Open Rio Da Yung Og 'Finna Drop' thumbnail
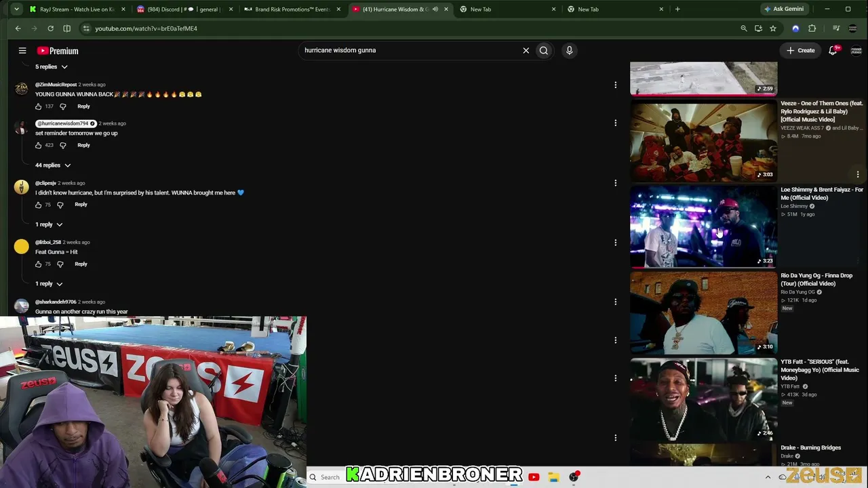 coord(704,313)
